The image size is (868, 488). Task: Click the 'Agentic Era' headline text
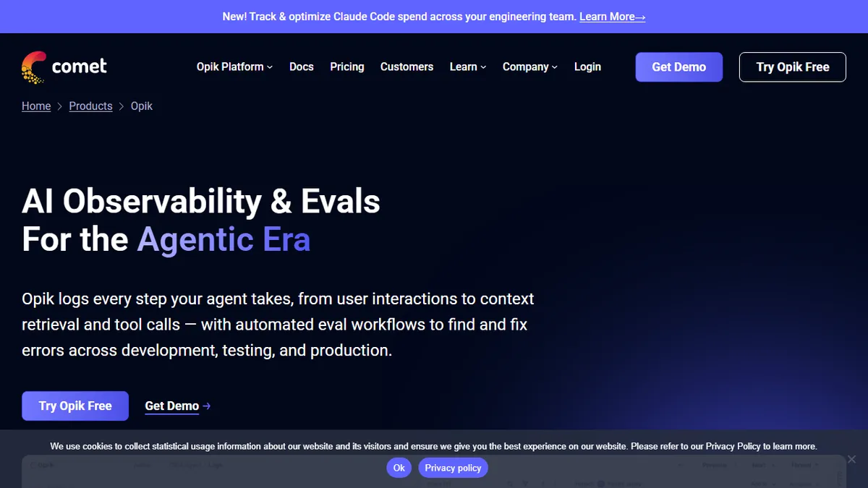224,239
